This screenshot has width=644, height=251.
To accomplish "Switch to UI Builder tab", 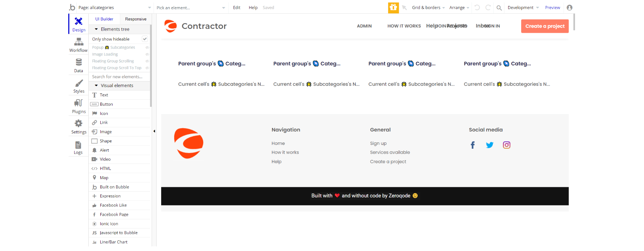I will (x=104, y=19).
